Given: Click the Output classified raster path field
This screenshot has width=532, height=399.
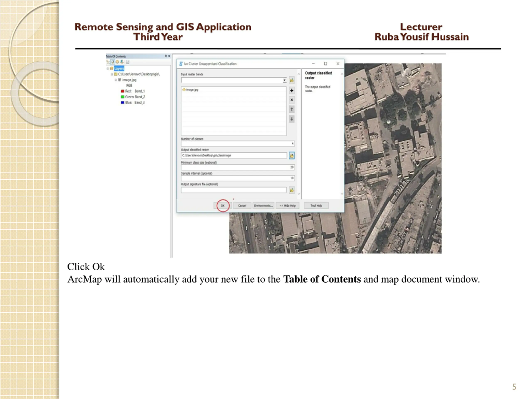Looking at the screenshot, I should click(x=234, y=156).
